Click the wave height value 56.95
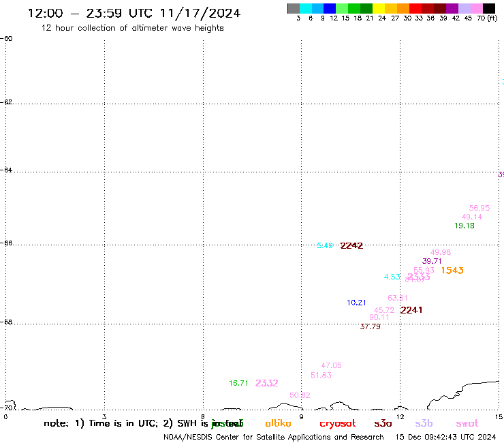Screen dimensions: 504x443 coord(479,208)
